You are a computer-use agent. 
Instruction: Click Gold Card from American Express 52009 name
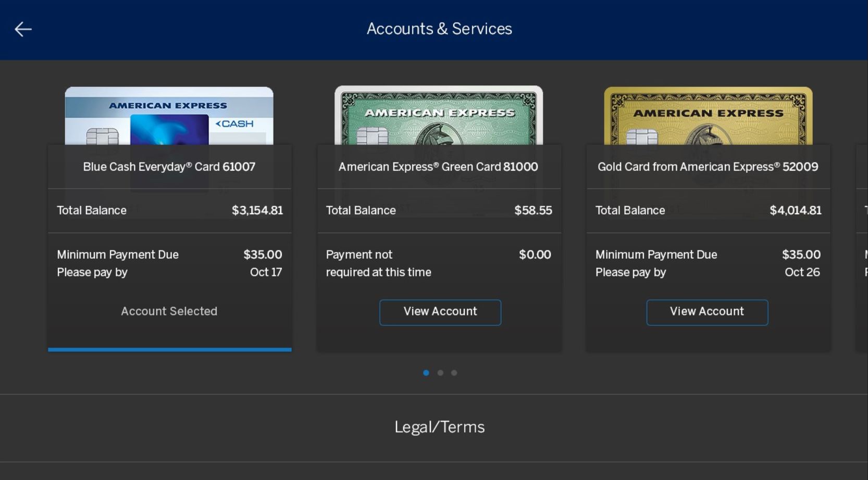[708, 167]
